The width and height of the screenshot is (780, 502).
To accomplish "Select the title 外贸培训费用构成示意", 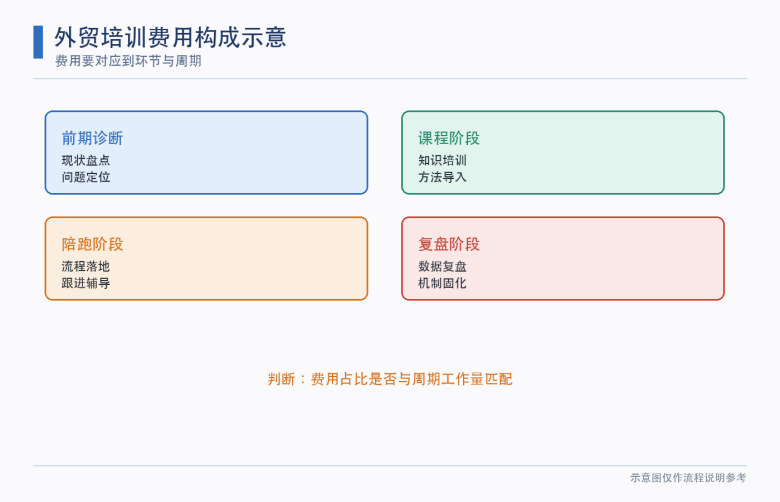I will [x=170, y=38].
